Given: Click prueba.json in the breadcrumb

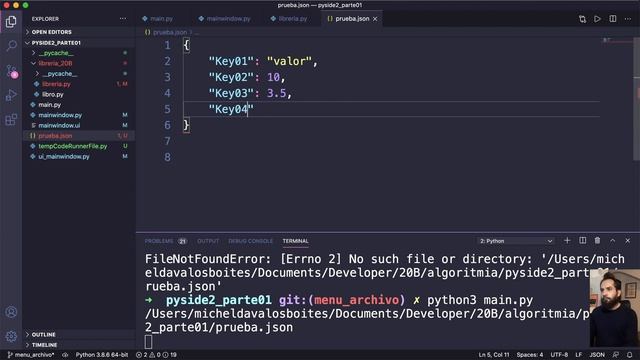Looking at the screenshot, I should (x=170, y=32).
